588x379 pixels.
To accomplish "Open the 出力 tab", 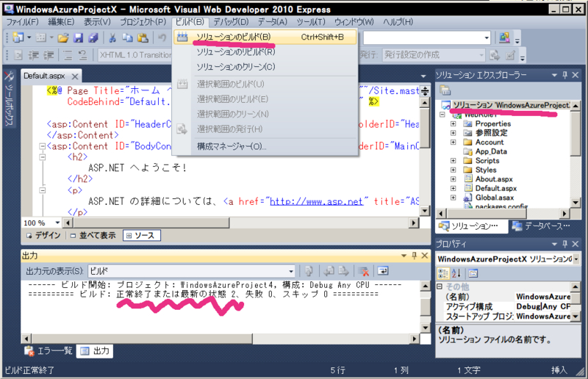I will click(x=95, y=351).
